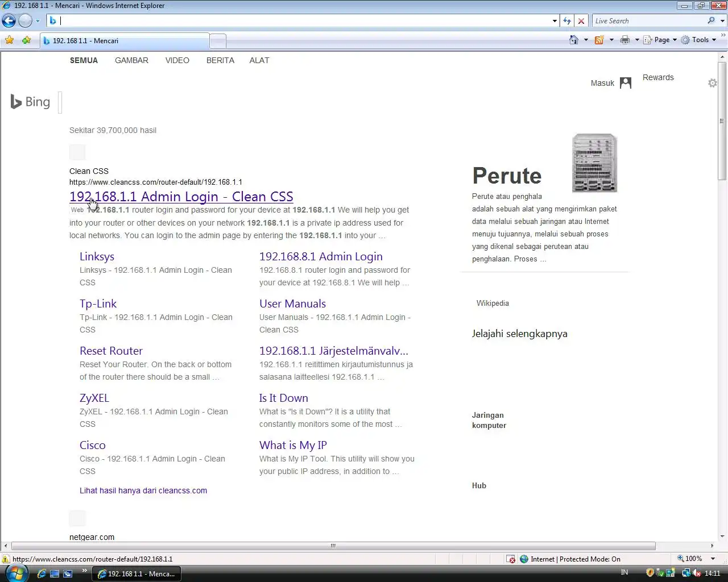Click the 100% zoom level button

[689, 559]
